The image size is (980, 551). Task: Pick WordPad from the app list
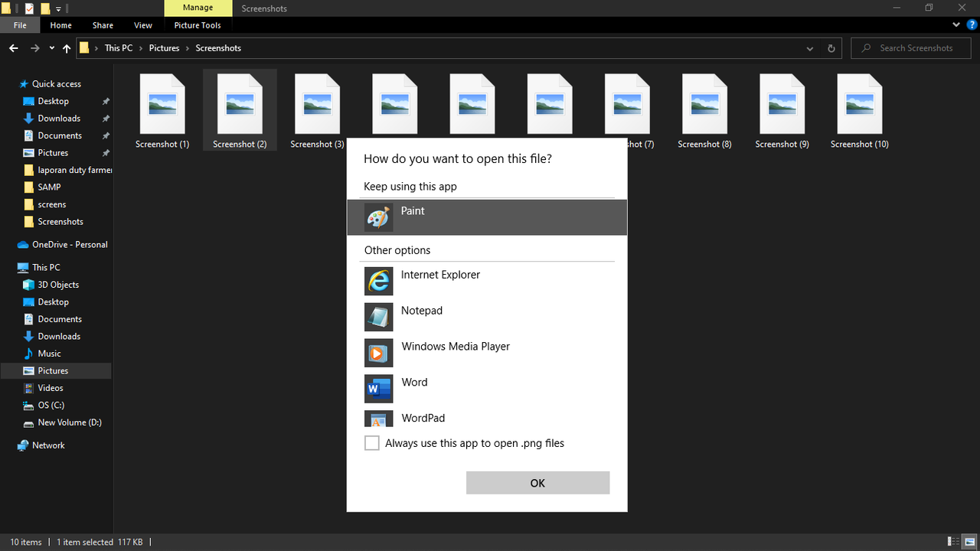[487, 418]
